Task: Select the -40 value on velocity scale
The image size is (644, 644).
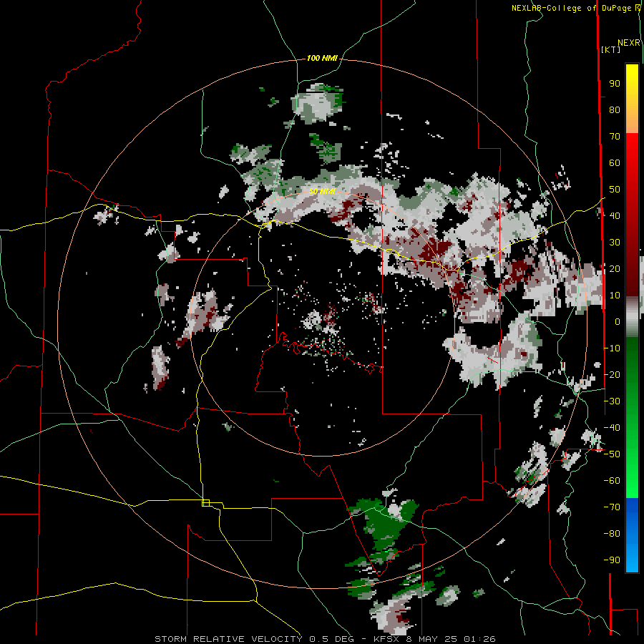Action: [x=612, y=428]
